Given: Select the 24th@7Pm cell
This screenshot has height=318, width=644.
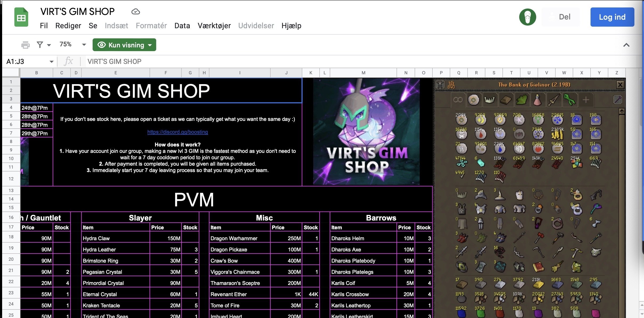Looking at the screenshot, I should tap(36, 108).
